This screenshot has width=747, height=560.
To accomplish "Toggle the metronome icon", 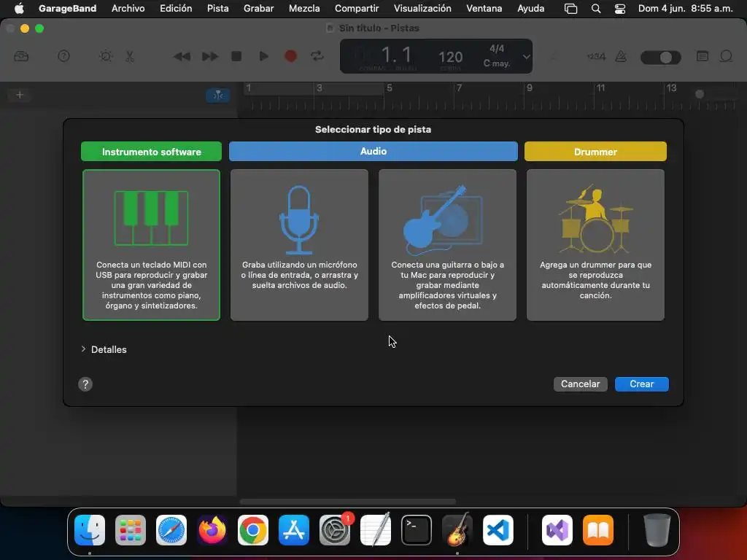I will (621, 56).
